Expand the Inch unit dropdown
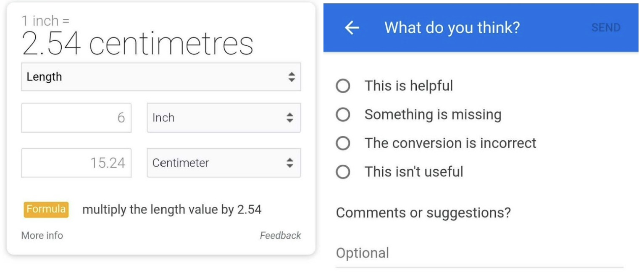644x276 pixels. click(223, 118)
